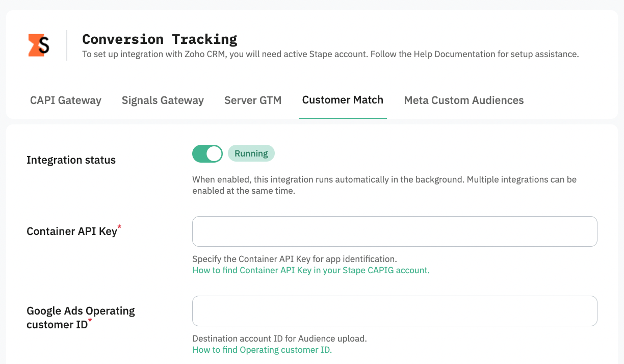Click the Stape logo icon
The image size is (624, 364).
pyautogui.click(x=39, y=45)
